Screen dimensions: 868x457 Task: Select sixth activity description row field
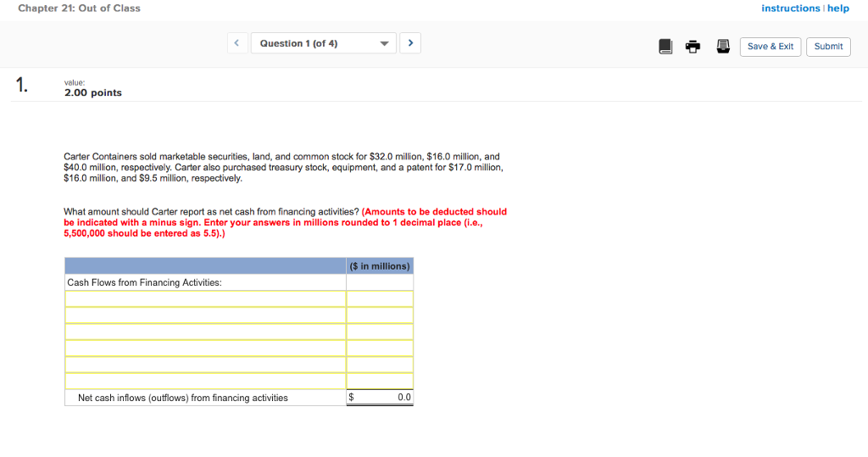tap(205, 381)
